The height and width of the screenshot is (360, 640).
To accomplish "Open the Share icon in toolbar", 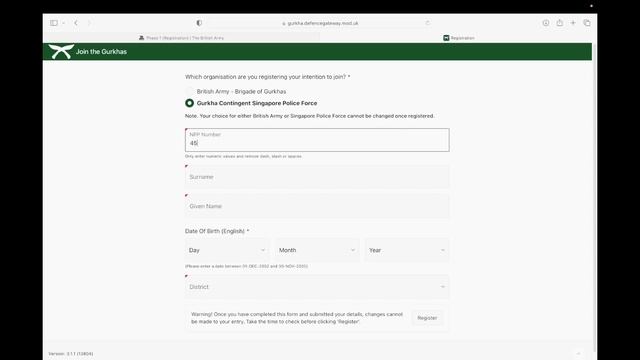I will [560, 23].
